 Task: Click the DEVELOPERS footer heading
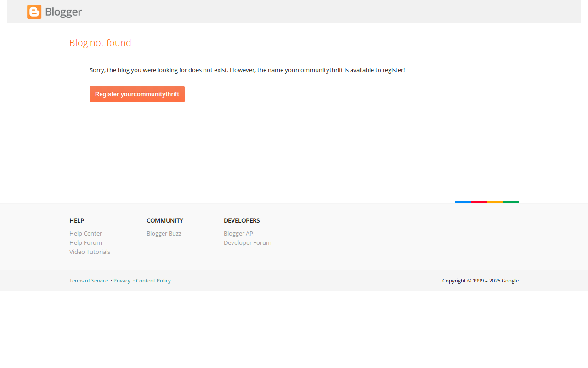pyautogui.click(x=242, y=220)
